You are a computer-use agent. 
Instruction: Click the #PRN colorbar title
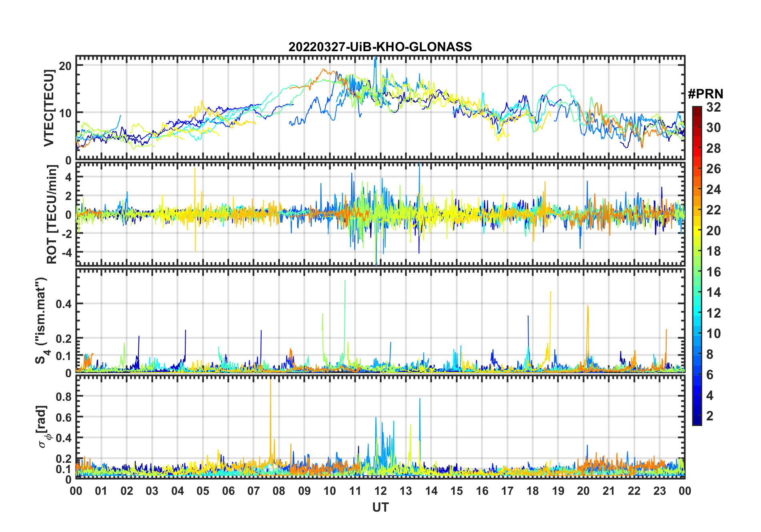point(705,94)
